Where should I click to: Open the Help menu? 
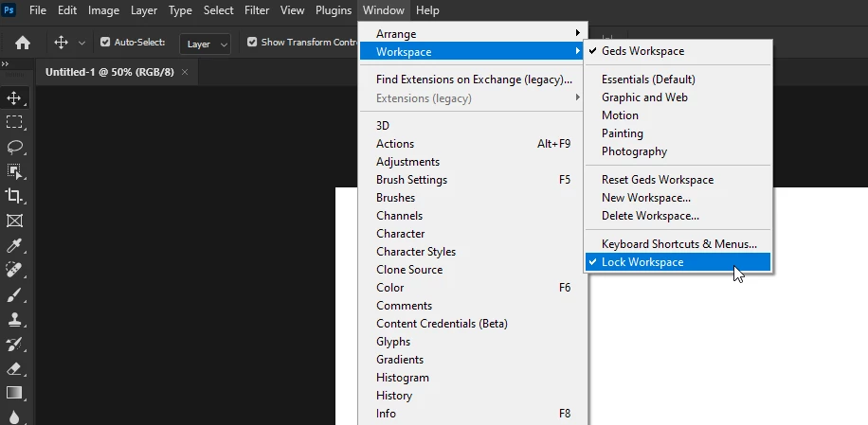pos(427,10)
